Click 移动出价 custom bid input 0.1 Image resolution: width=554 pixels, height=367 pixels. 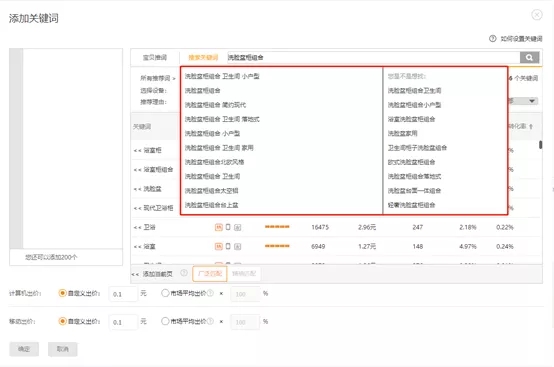click(x=123, y=322)
